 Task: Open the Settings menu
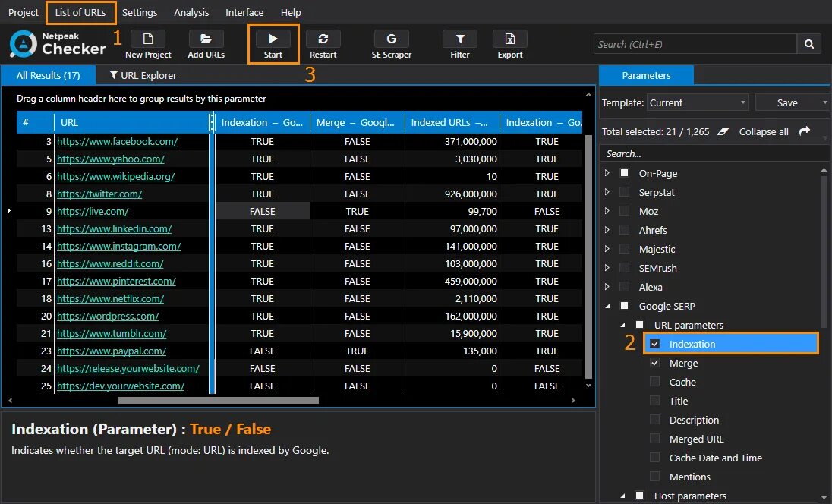(140, 12)
